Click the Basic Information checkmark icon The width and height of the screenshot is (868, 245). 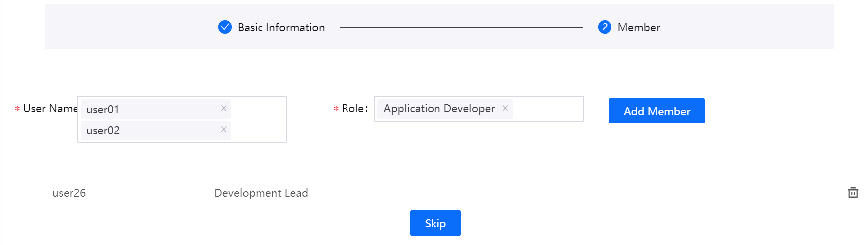(225, 27)
